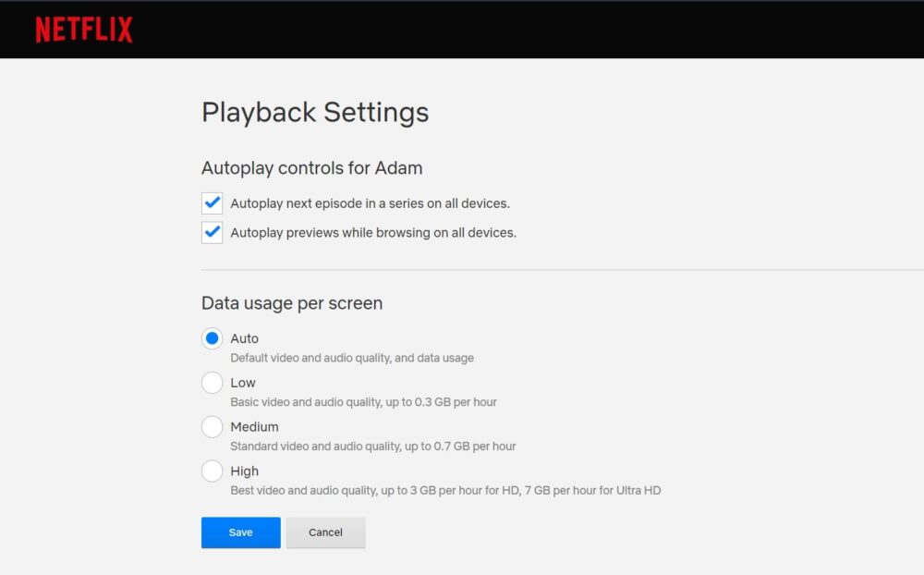Select the High data usage option

212,471
